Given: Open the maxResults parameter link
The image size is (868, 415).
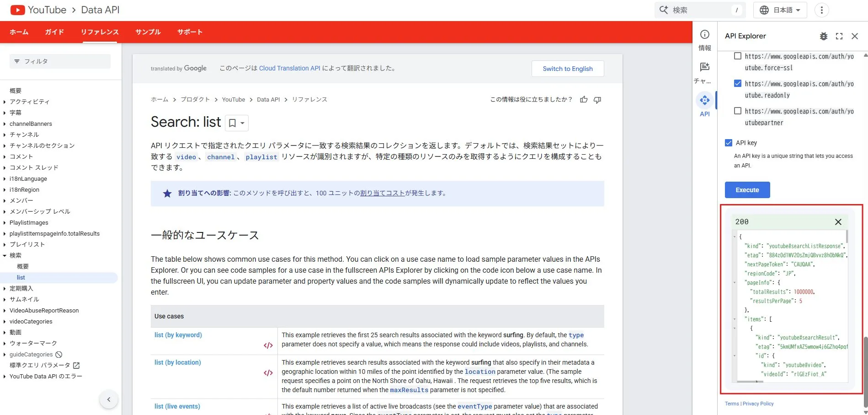Looking at the screenshot, I should tap(409, 390).
